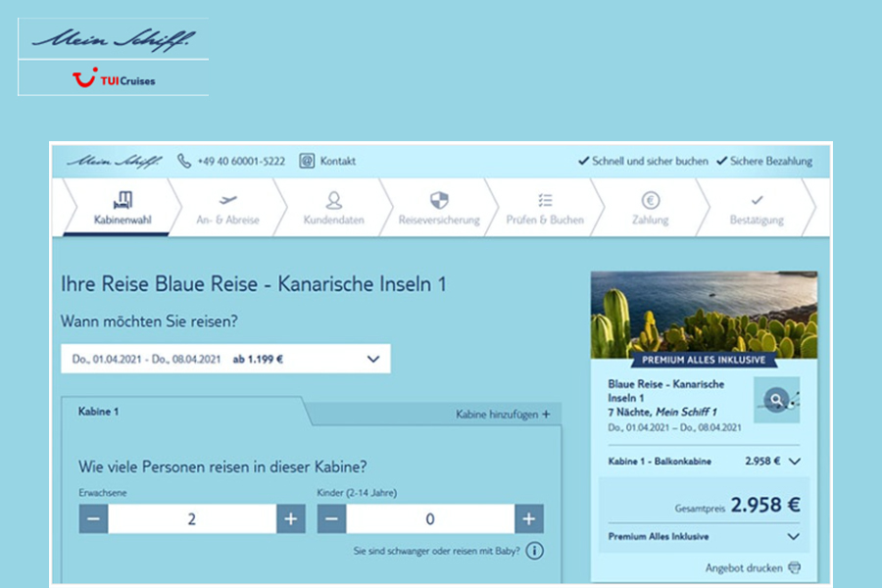Click the 'Wann möchten Sie reisen?' text

[x=149, y=321]
